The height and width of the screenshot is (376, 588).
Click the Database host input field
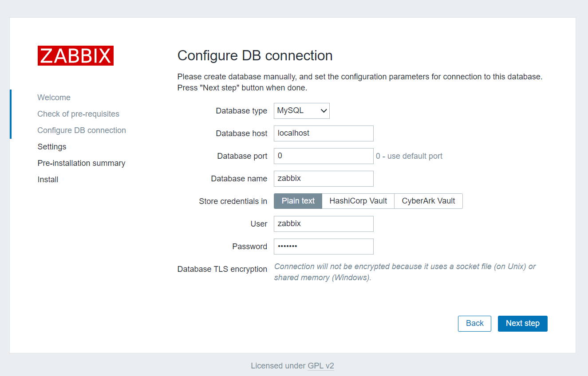point(324,133)
